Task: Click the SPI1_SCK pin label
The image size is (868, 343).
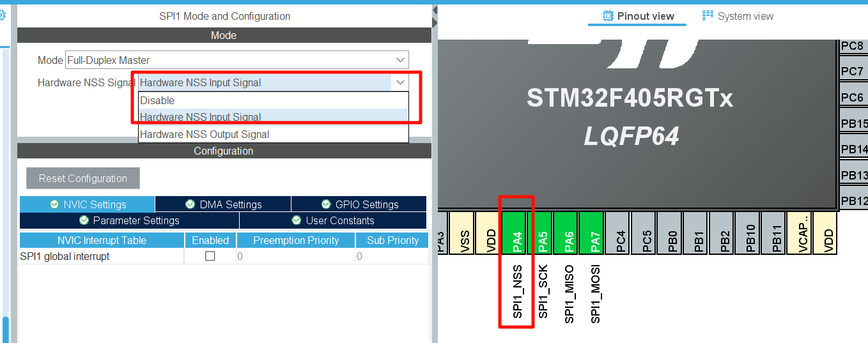Action: click(543, 291)
